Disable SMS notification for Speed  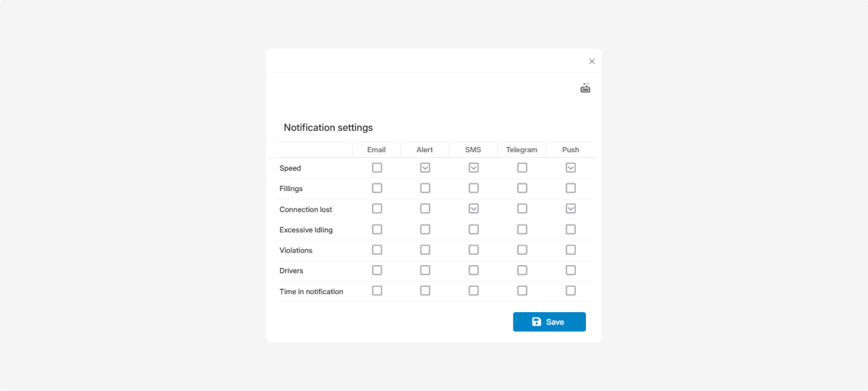[474, 168]
